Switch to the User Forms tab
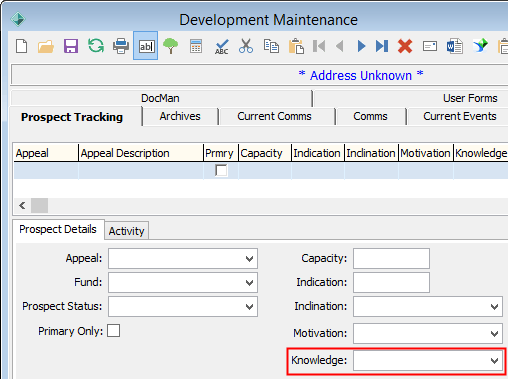The image size is (508, 379). (x=470, y=98)
